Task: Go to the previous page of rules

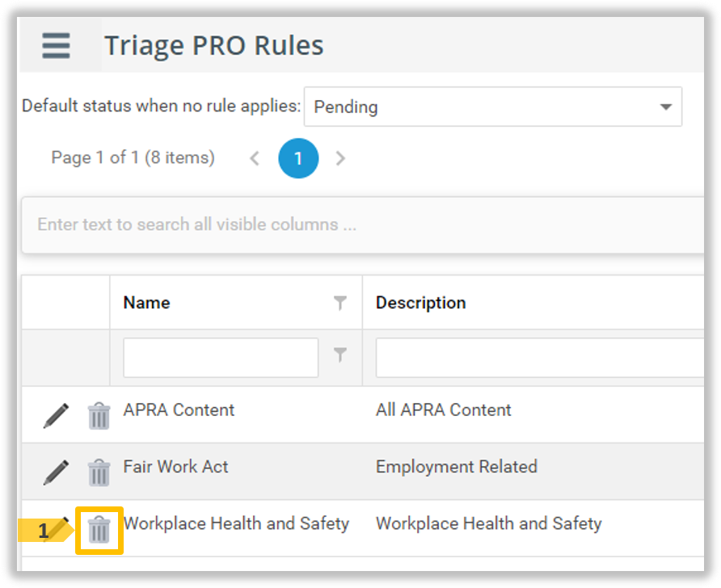Action: coord(255,158)
